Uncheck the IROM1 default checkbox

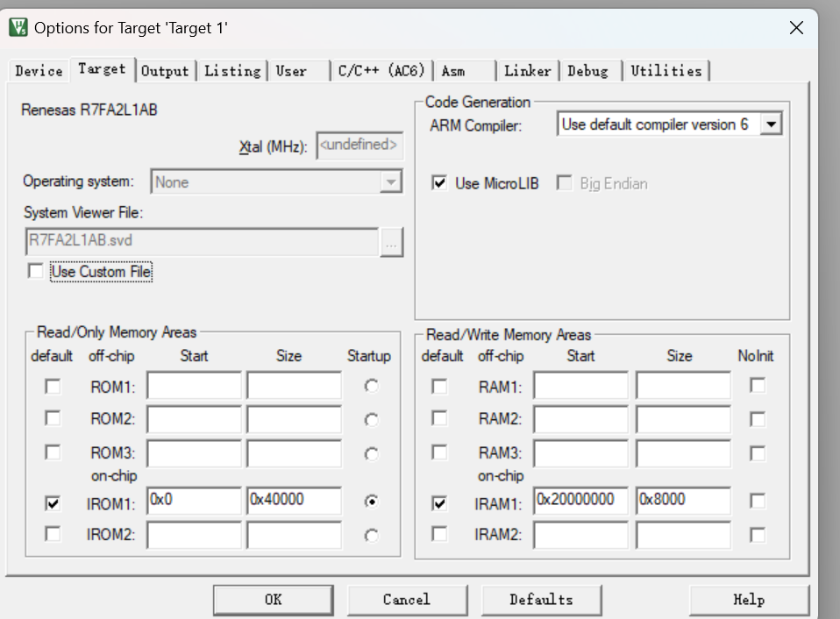click(53, 502)
